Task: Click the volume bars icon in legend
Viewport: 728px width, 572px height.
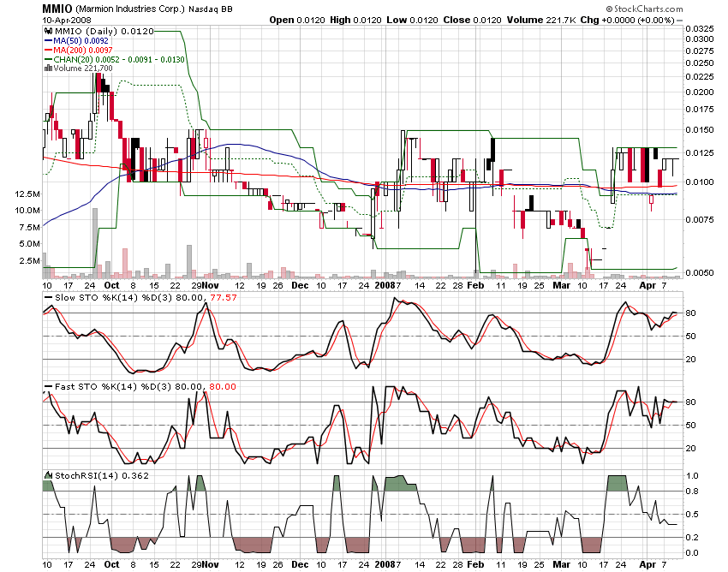Action: pos(48,69)
